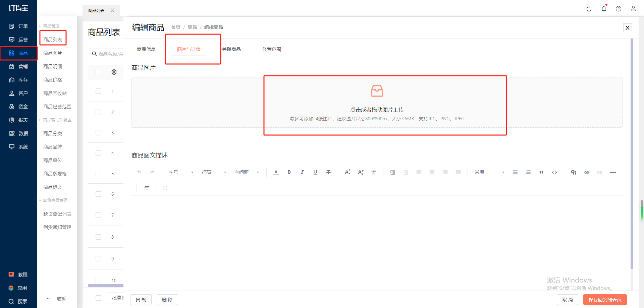Switch to the 关联商品 tab
This screenshot has height=308, width=644.
click(x=231, y=49)
